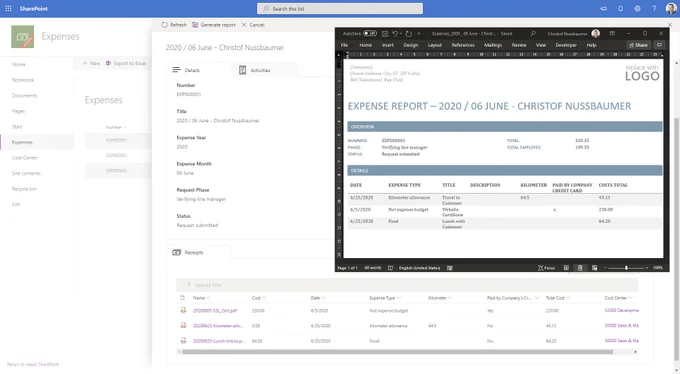This screenshot has width=680, height=374.
Task: Switch to the Activities tab
Action: coord(255,70)
